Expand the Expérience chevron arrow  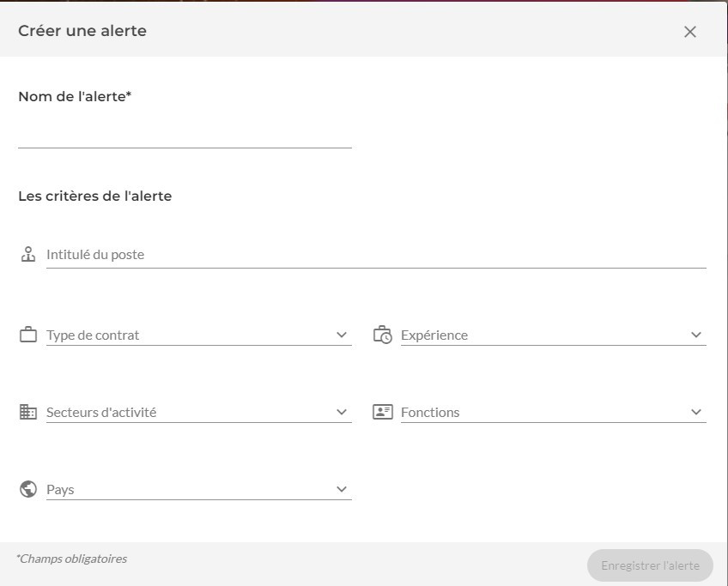tap(696, 335)
